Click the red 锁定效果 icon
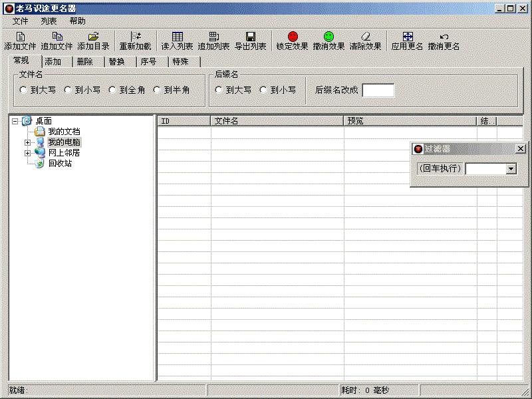The height and width of the screenshot is (399, 532). (293, 37)
